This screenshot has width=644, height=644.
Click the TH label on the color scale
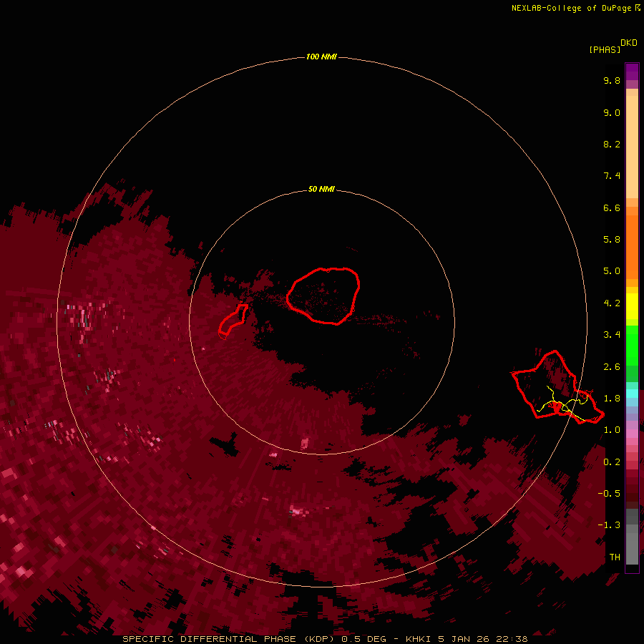click(x=615, y=557)
